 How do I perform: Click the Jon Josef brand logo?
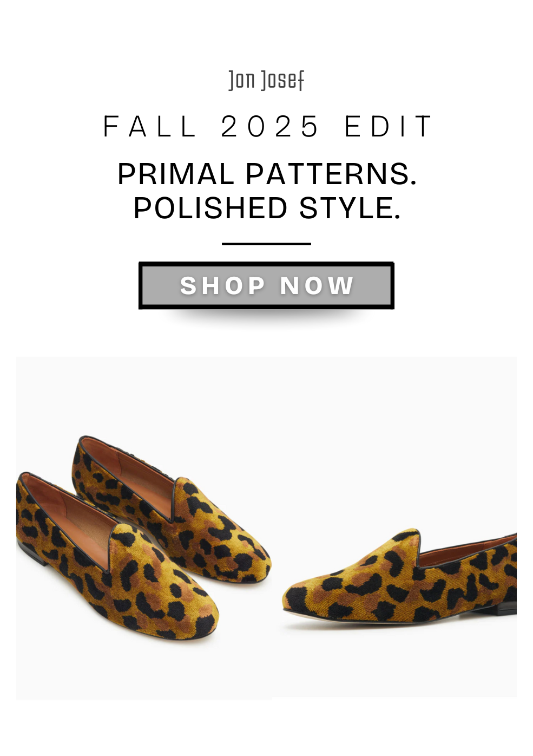[x=266, y=80]
